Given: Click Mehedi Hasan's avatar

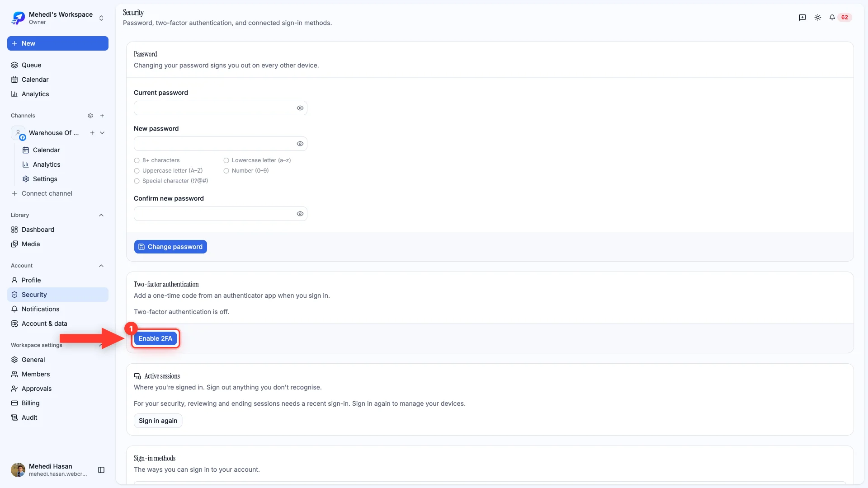Looking at the screenshot, I should pyautogui.click(x=18, y=470).
